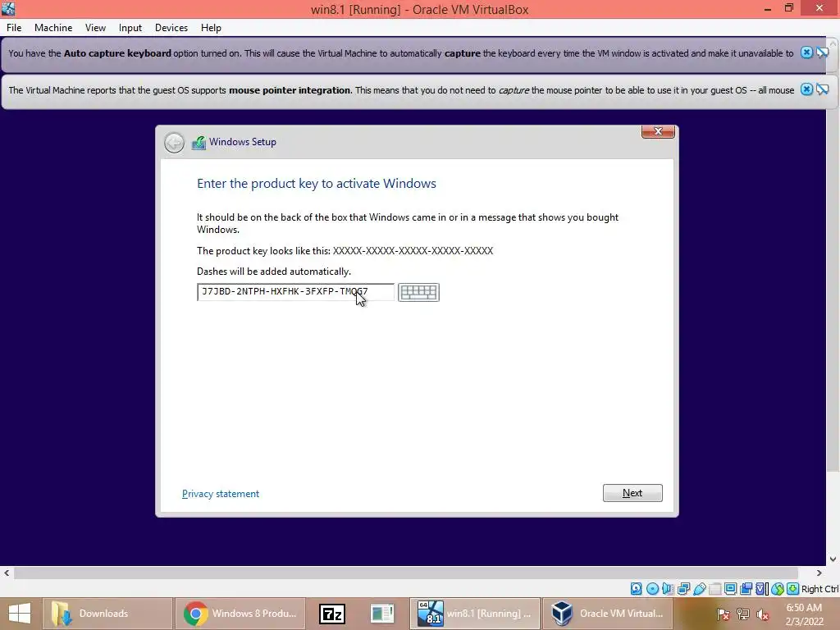Switch to the win8.1 Running taskbar item

click(x=475, y=614)
